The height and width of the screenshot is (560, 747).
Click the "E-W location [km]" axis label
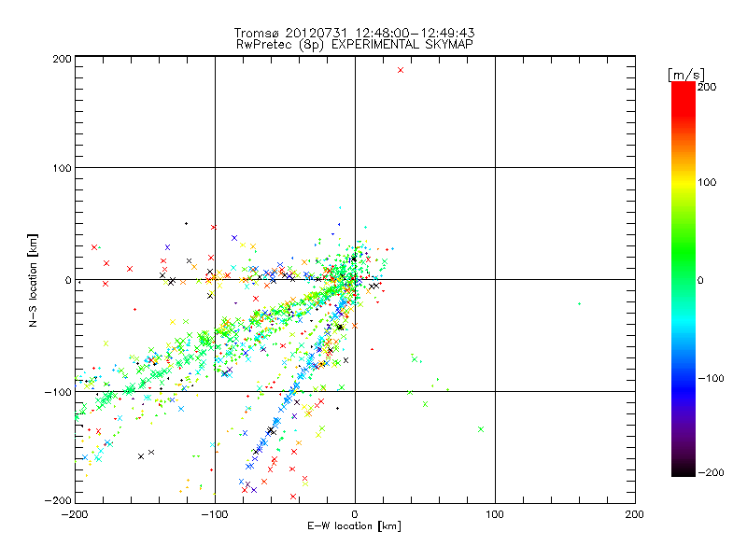[x=354, y=526]
